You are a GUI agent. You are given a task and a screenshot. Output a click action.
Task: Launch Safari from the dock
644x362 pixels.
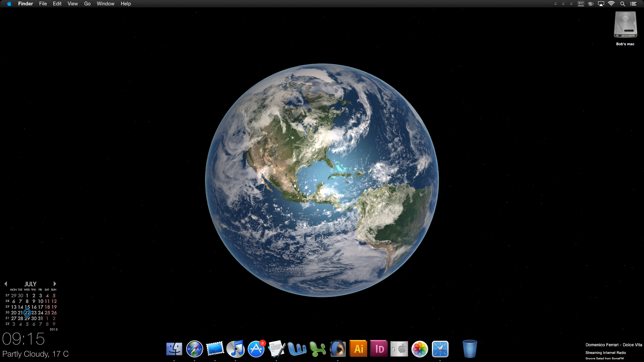click(x=195, y=349)
